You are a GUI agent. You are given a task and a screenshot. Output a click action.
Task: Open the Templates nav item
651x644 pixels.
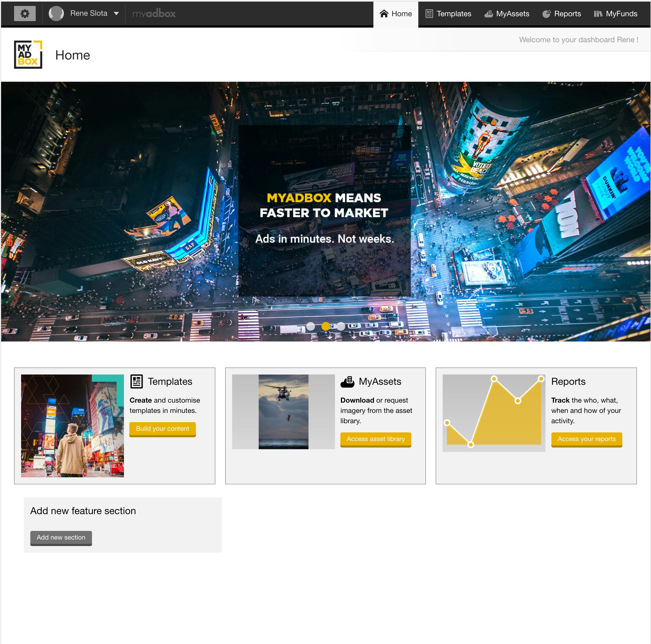448,14
